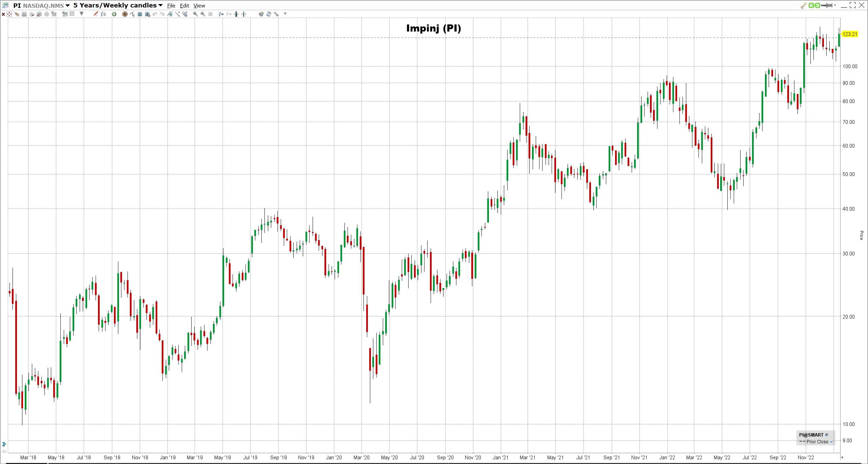Image resolution: width=868 pixels, height=464 pixels.
Task: Select the parallel lines channel tool
Action: click(x=185, y=14)
